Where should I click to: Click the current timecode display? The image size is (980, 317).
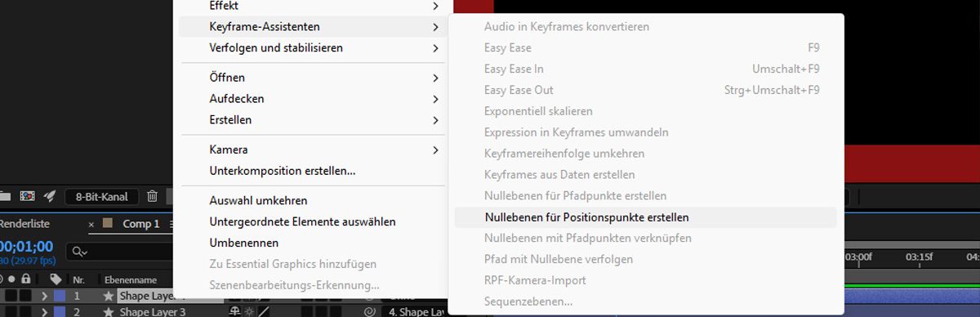point(27,246)
